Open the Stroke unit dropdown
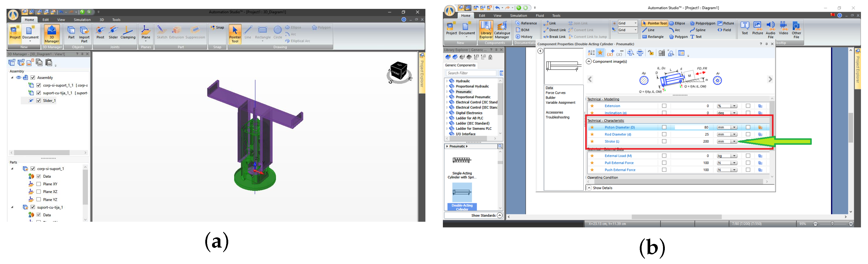This screenshot has height=264, width=868. [x=734, y=142]
